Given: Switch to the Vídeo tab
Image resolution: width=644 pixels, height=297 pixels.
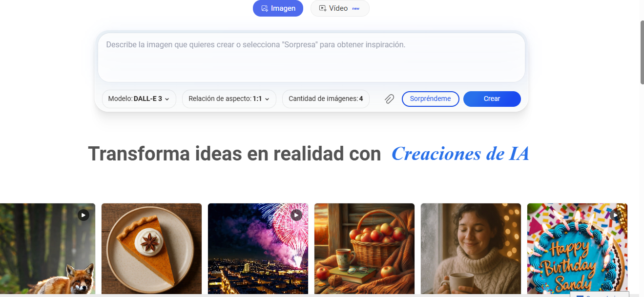Looking at the screenshot, I should pyautogui.click(x=340, y=8).
